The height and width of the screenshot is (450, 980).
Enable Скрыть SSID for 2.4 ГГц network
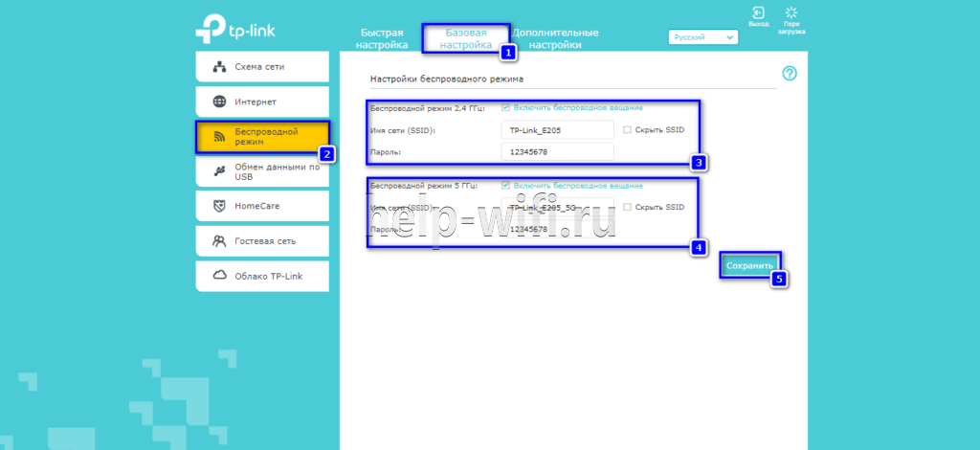627,129
